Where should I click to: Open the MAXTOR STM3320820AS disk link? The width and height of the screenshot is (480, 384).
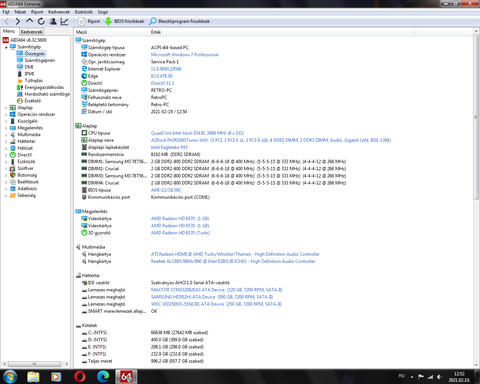216,290
